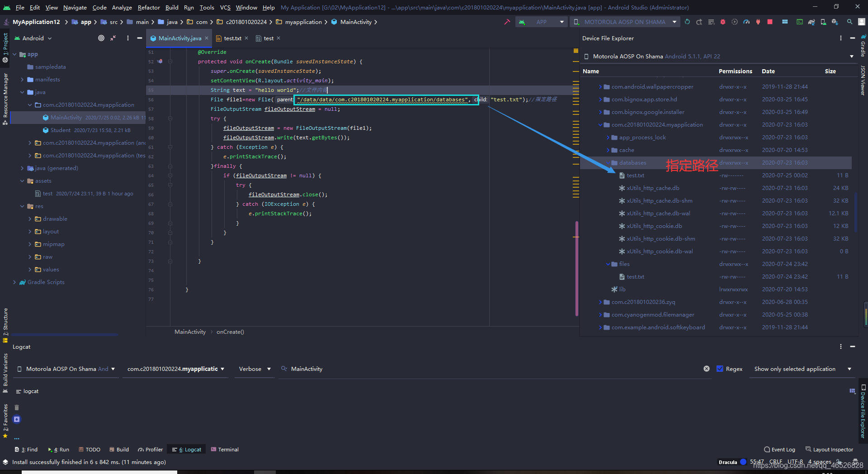Toggle the 2: Favorites side panel
The height and width of the screenshot is (474, 868).
(5, 421)
